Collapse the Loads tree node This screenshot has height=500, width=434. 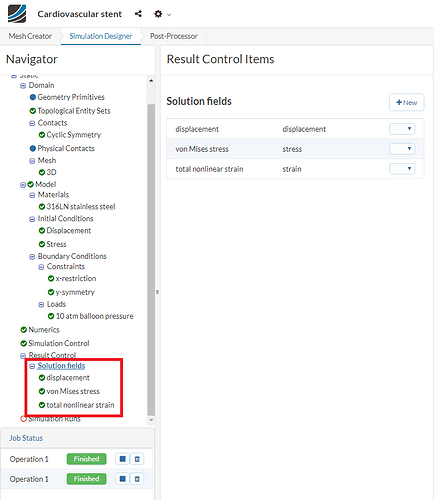tap(41, 305)
